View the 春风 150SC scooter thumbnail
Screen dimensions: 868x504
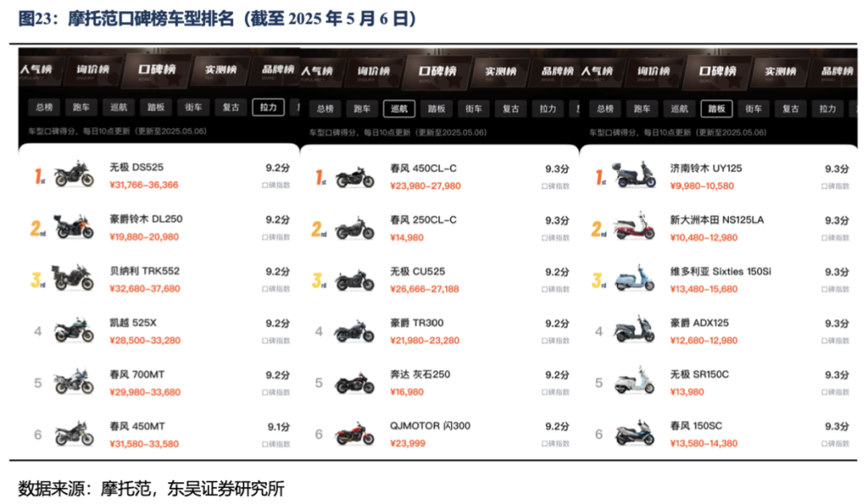pos(634,432)
